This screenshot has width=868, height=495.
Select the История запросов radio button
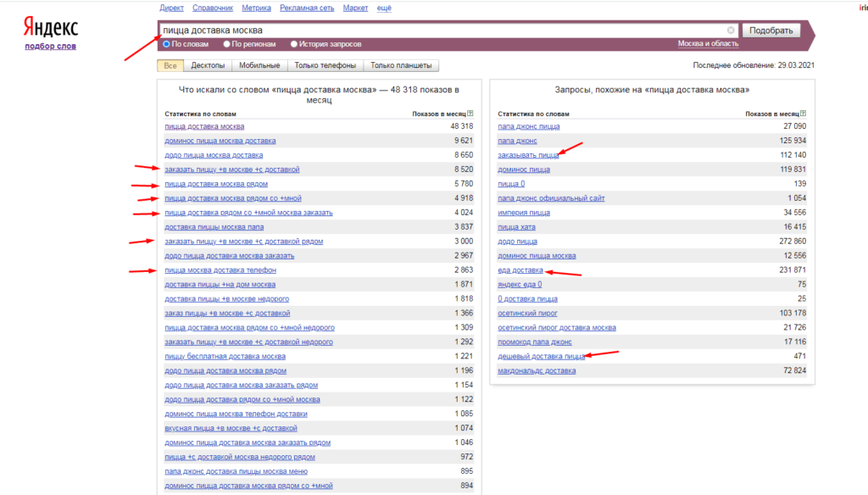[x=294, y=44]
